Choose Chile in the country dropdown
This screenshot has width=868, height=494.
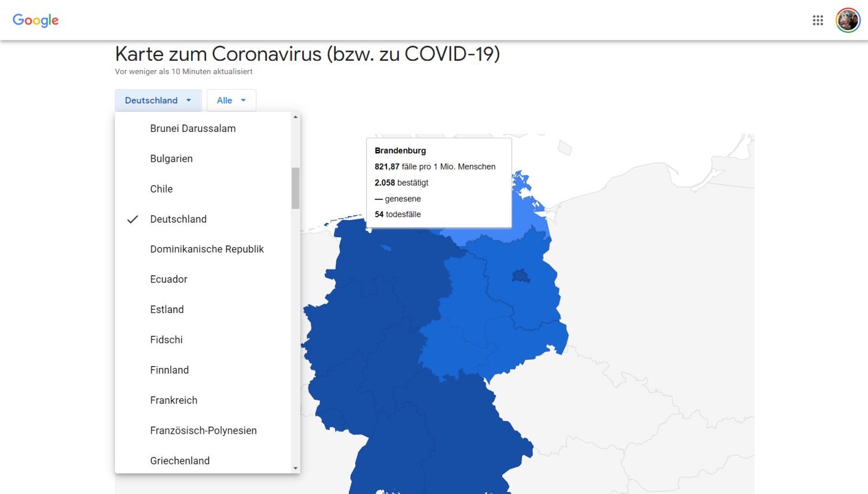coord(161,189)
